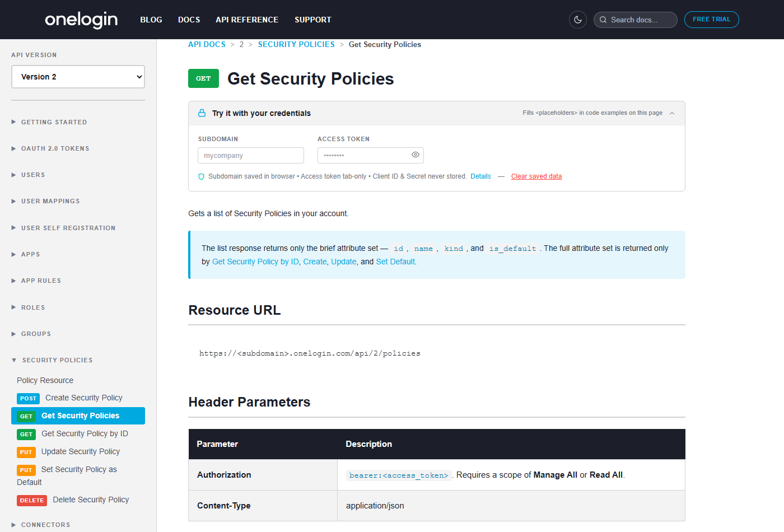Open the Create inline link
This screenshot has height=532, width=784.
click(315, 262)
